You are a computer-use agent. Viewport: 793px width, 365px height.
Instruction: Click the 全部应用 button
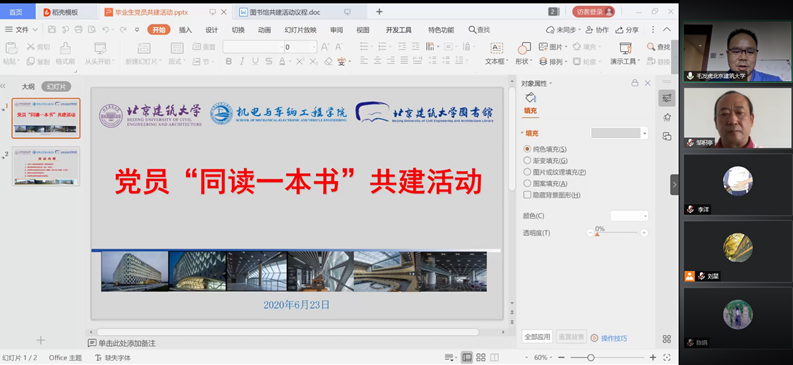(537, 337)
